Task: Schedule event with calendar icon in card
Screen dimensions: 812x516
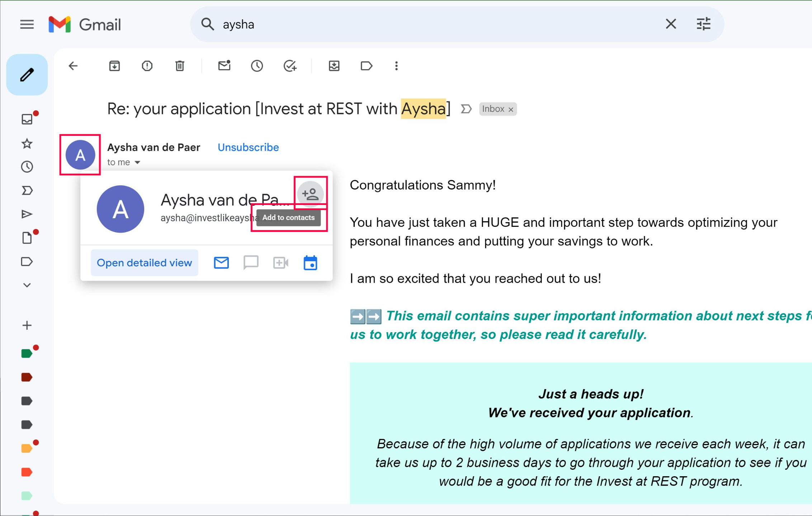Action: click(310, 263)
